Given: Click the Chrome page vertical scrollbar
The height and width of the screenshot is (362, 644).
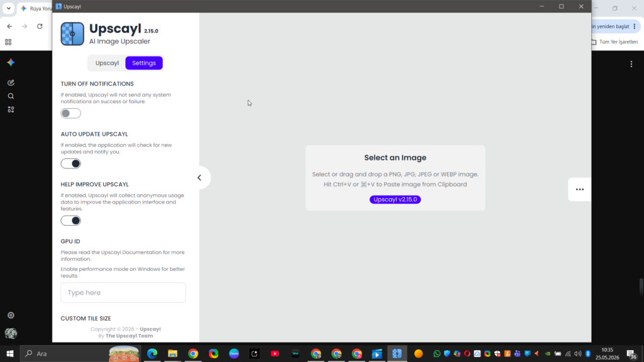Looking at the screenshot, I should tap(641, 287).
